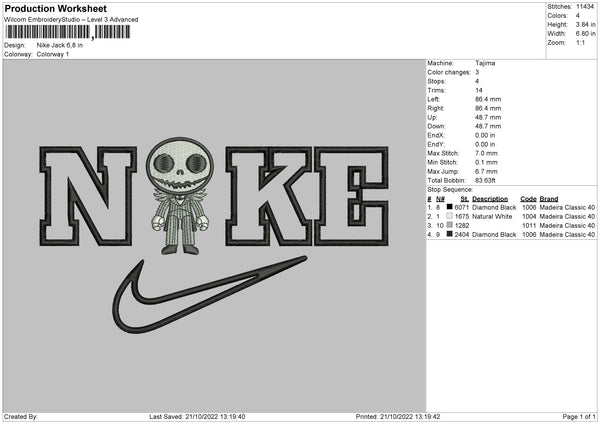Click the Width value 6.80 in

coord(585,34)
